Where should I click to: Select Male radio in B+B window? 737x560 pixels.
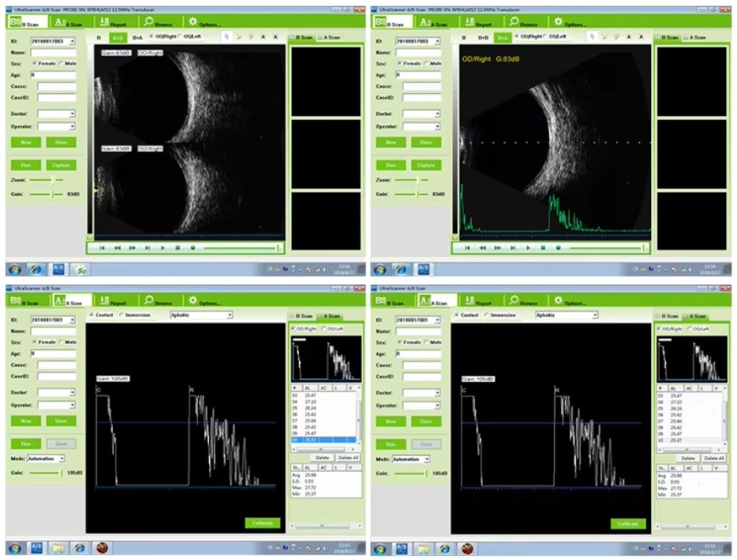click(62, 63)
